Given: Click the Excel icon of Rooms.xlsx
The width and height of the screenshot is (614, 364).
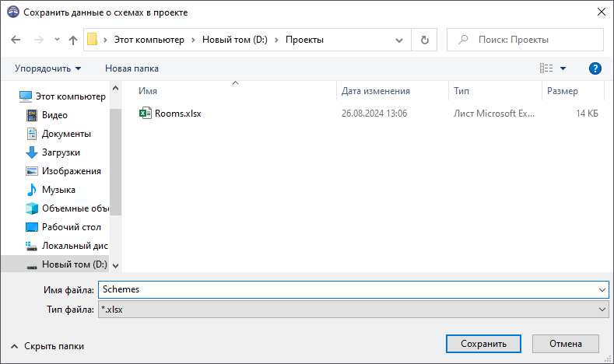Looking at the screenshot, I should click(x=146, y=113).
